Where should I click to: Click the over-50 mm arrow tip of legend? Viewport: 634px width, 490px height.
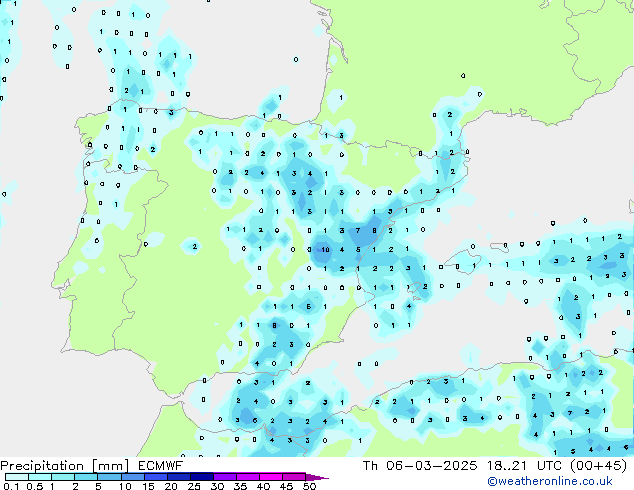click(x=317, y=478)
